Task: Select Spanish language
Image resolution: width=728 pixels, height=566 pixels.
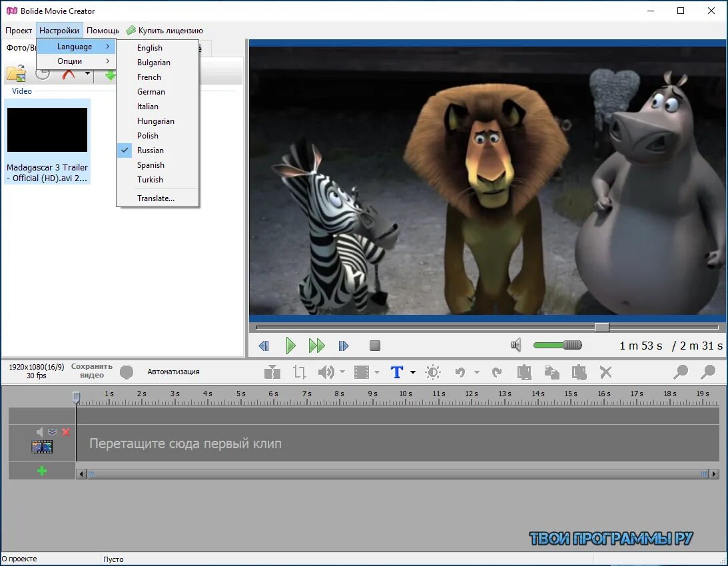Action: pyautogui.click(x=157, y=165)
